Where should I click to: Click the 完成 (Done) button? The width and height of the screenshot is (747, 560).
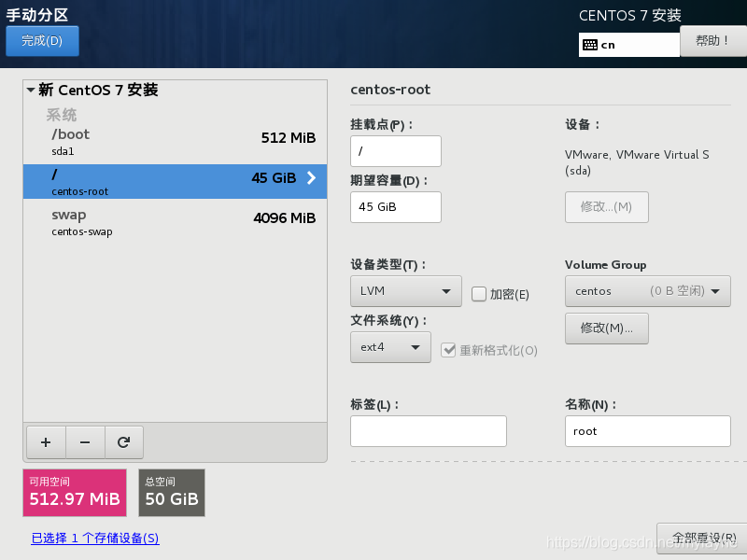42,41
